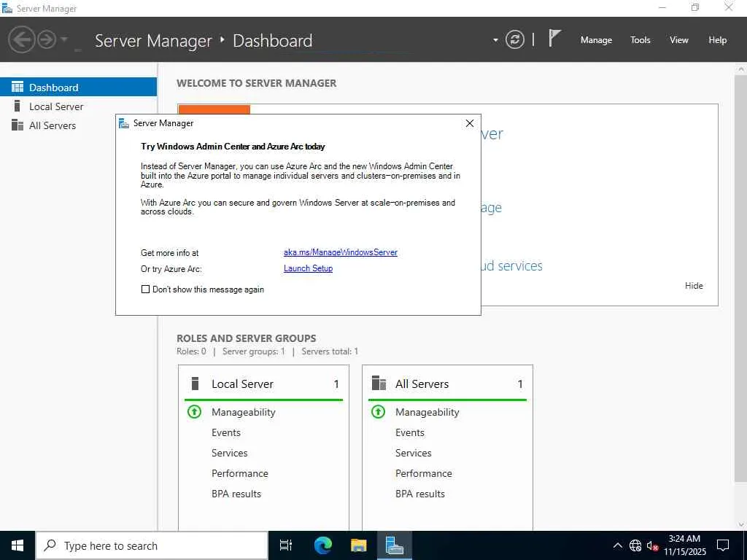The image size is (747, 560).
Task: Click the Dashboard breadcrumb title
Action: coord(273,41)
